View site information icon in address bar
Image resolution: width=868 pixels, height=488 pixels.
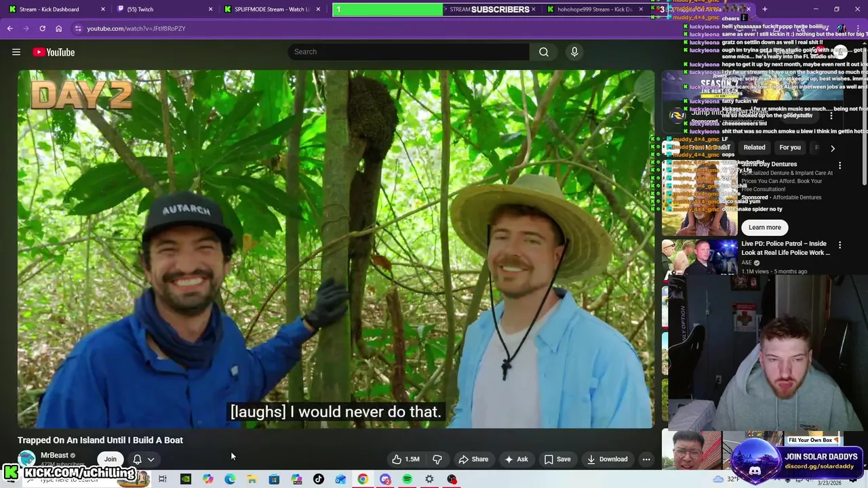pyautogui.click(x=78, y=28)
